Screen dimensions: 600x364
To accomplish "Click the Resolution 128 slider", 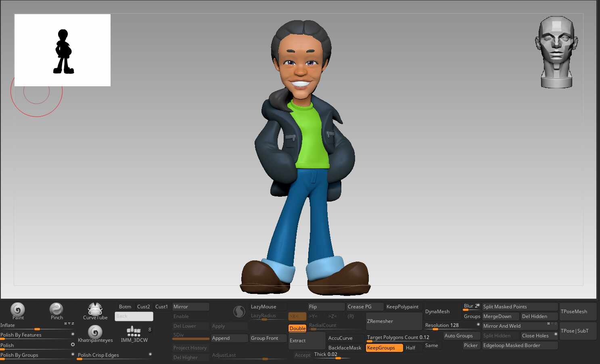I will 452,326.
